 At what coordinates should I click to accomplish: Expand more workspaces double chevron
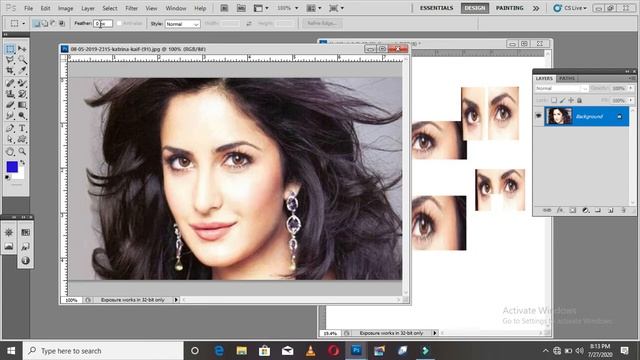pos(536,8)
